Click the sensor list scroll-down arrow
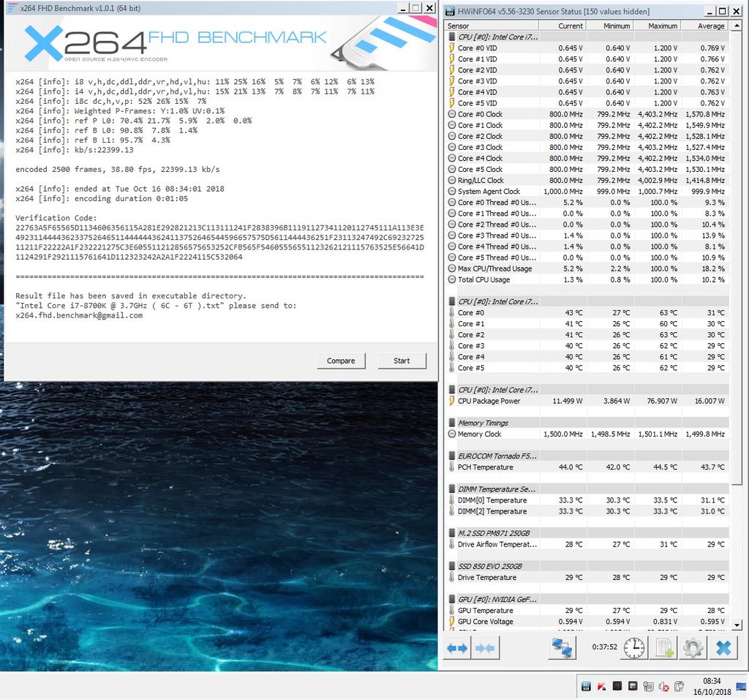749x700 pixels. point(737,625)
